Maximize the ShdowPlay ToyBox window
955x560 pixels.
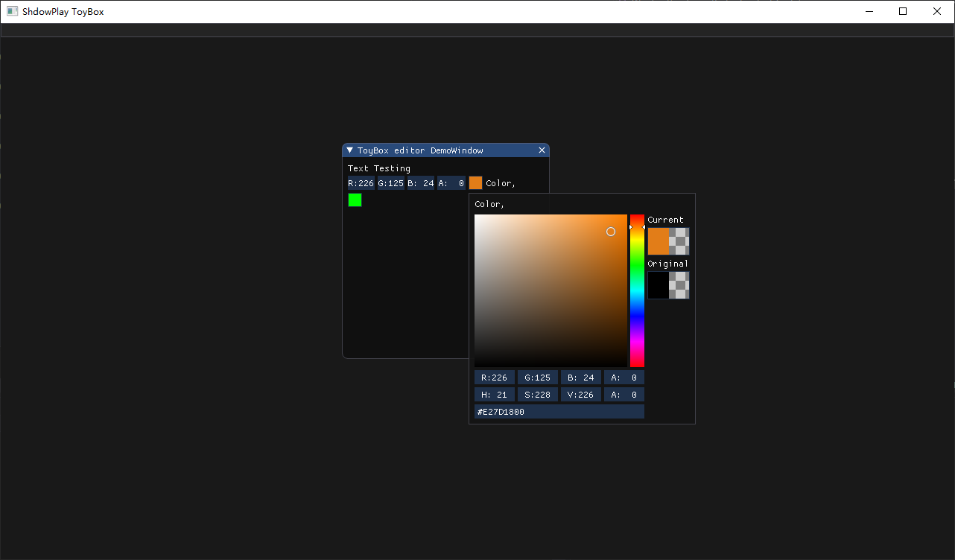click(903, 11)
